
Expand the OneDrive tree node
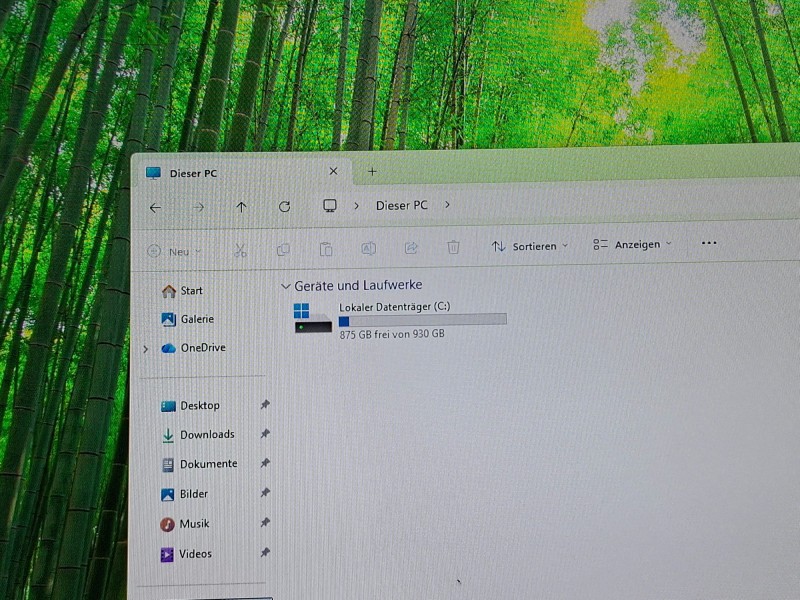(x=146, y=349)
